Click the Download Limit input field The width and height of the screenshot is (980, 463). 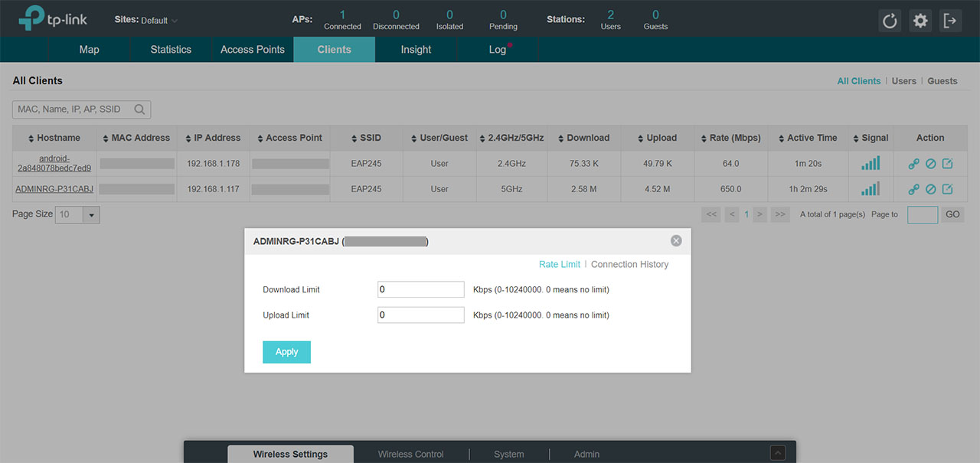pyautogui.click(x=420, y=289)
